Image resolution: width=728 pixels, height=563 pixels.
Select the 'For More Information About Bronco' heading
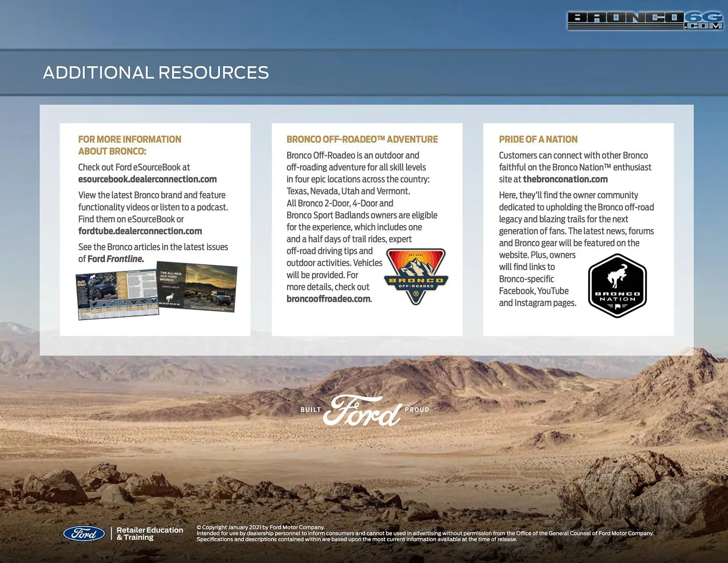[129, 145]
